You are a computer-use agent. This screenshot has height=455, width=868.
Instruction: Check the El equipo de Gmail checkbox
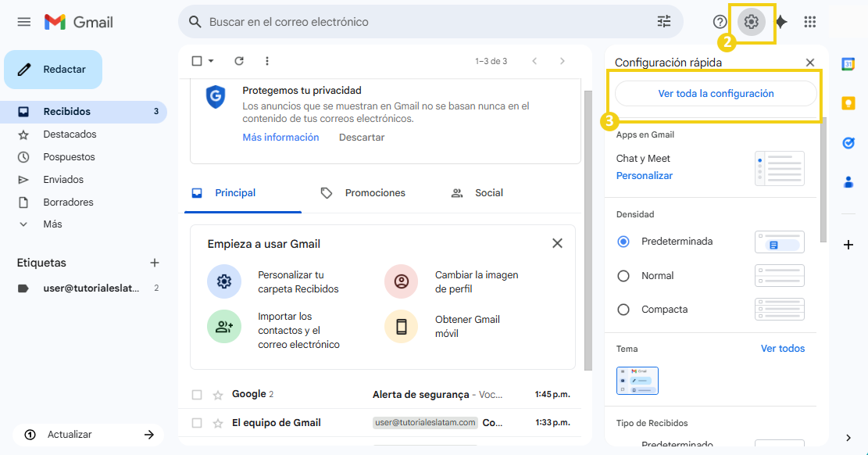click(197, 423)
